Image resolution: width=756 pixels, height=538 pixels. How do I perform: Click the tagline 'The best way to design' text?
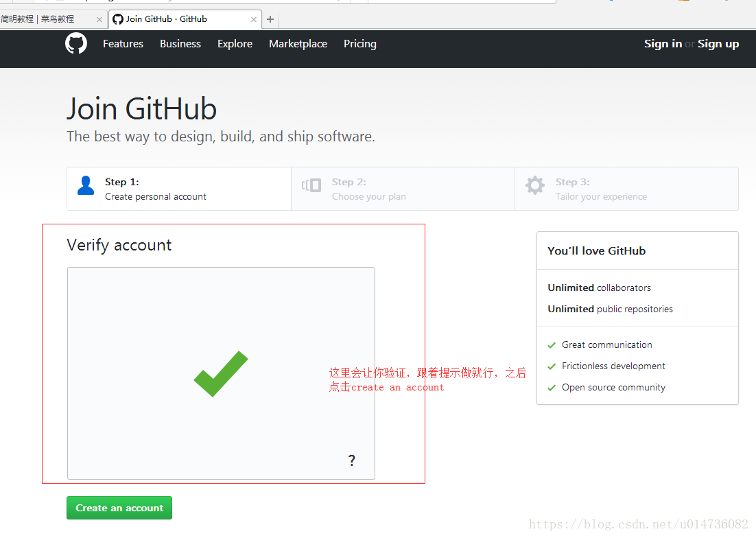click(221, 137)
